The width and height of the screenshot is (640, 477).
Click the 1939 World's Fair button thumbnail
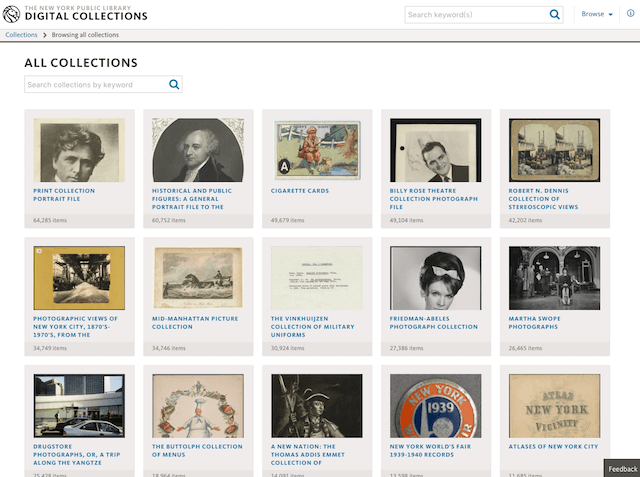pos(436,406)
